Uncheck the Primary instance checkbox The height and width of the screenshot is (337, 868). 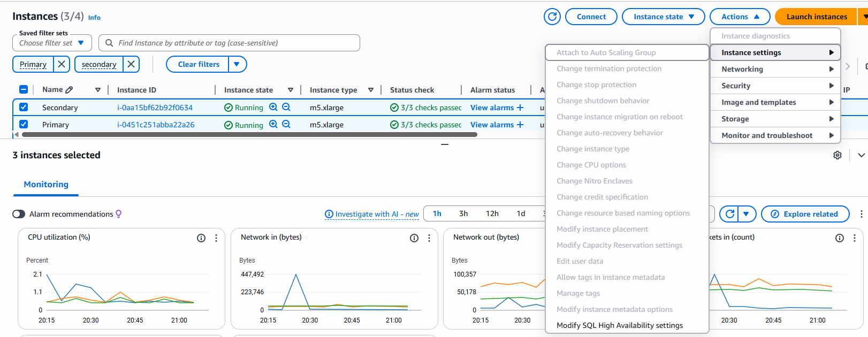(24, 124)
